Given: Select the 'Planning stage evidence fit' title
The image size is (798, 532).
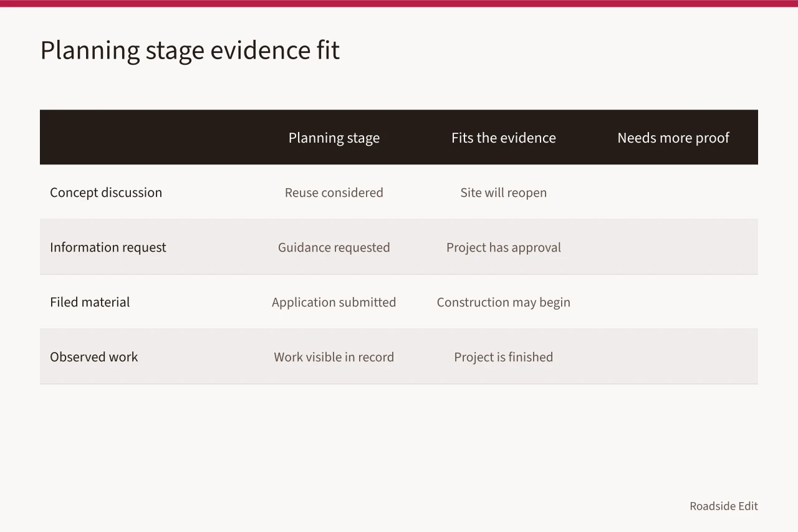Looking at the screenshot, I should tap(190, 50).
